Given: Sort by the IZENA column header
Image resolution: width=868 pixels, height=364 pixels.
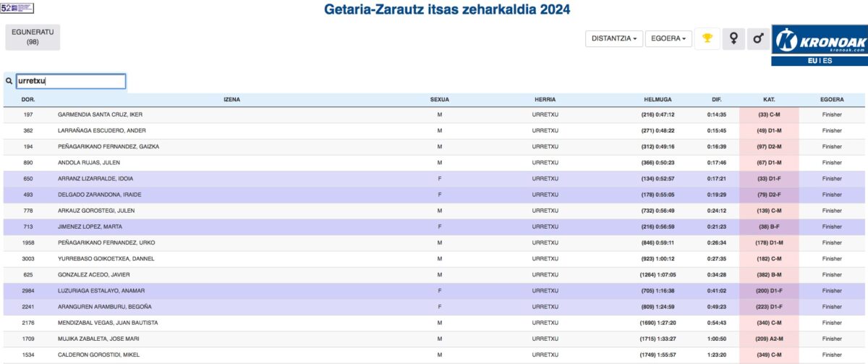Looking at the screenshot, I should click(232, 99).
